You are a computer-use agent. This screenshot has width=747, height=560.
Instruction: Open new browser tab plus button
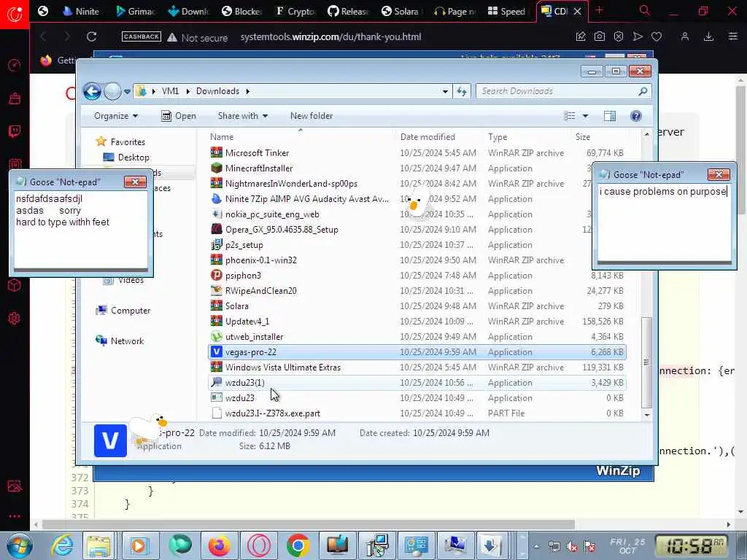click(600, 10)
